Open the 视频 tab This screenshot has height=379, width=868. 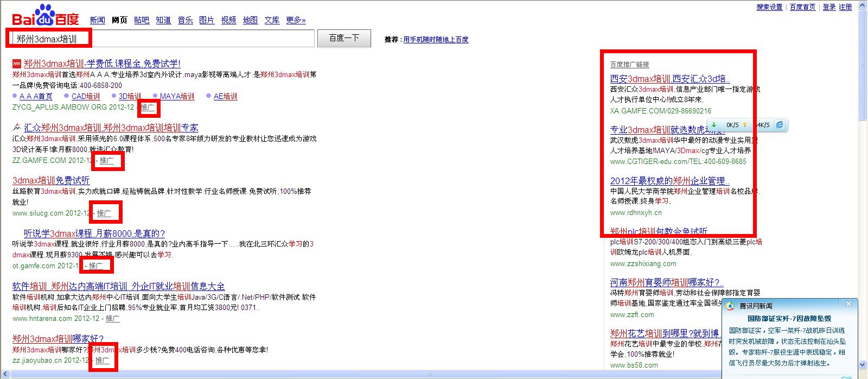(228, 20)
